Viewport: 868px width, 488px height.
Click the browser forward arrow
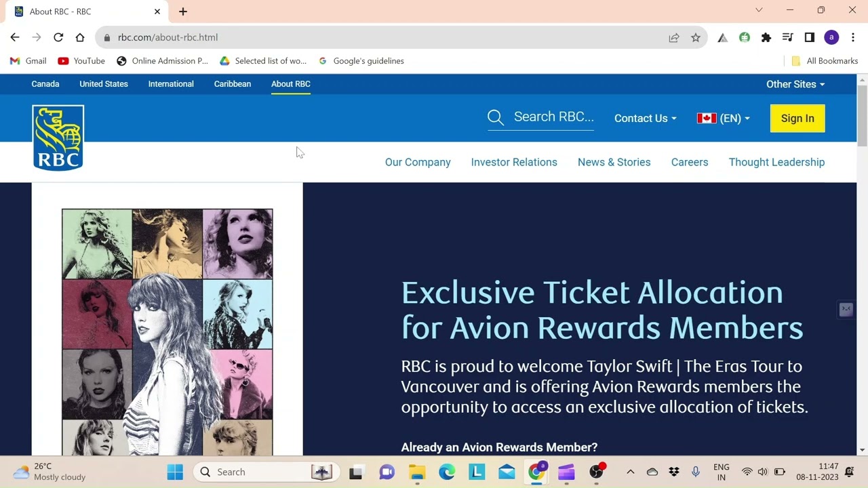(x=37, y=37)
